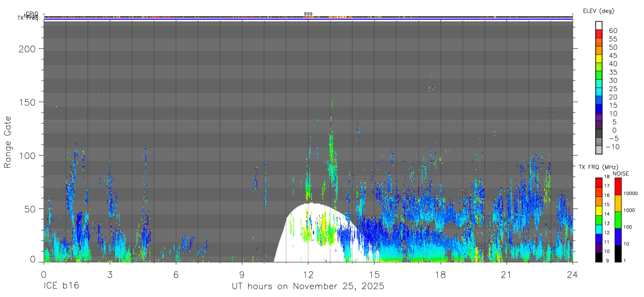Pick the red top segment of TX FRQ bar
Viewport: 644px width, 297px height.
598,182
